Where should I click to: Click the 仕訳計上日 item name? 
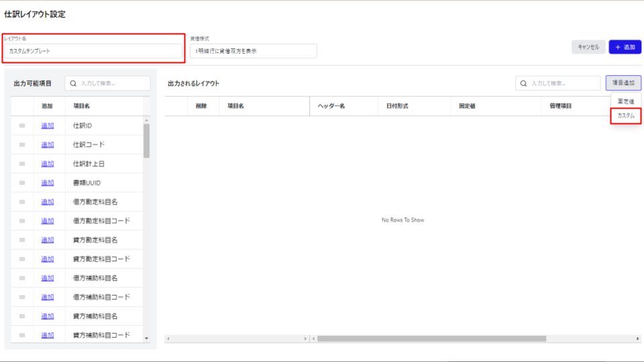89,164
